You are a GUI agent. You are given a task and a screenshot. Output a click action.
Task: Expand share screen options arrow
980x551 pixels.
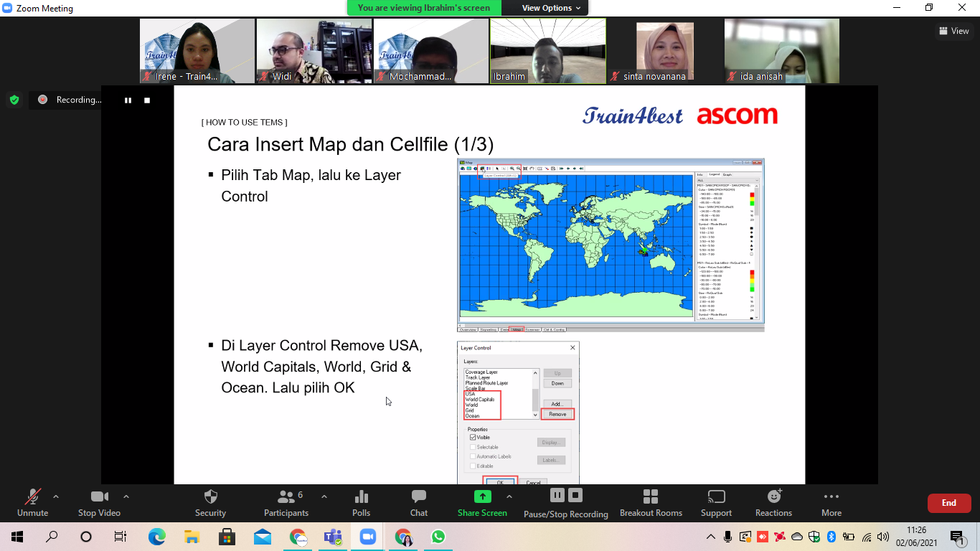(509, 496)
